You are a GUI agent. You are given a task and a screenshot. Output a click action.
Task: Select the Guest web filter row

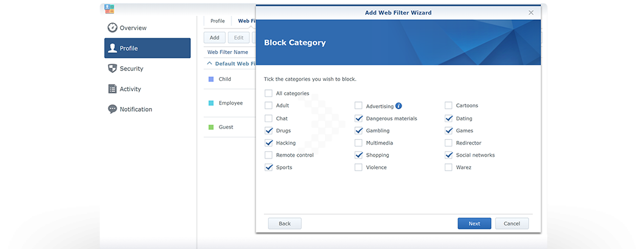pos(226,127)
